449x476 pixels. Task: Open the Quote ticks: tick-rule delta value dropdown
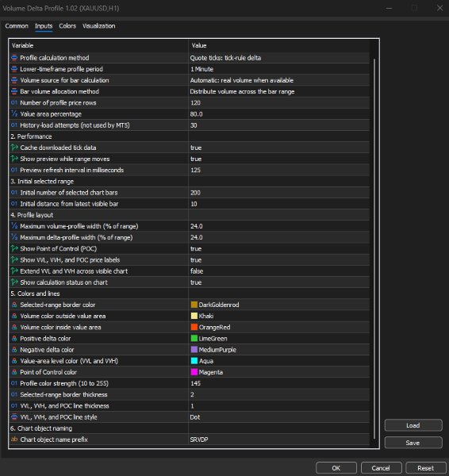coord(278,58)
